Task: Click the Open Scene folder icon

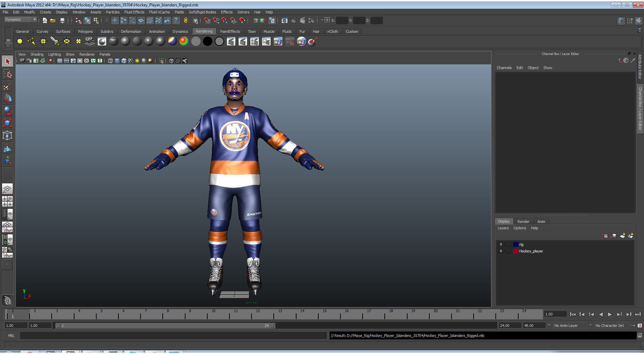Action: 53,20
